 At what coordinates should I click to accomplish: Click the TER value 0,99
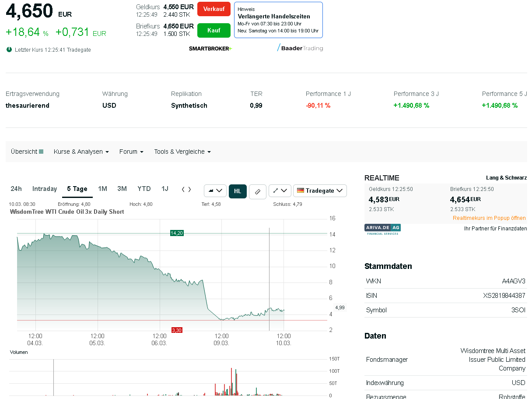[x=256, y=106]
